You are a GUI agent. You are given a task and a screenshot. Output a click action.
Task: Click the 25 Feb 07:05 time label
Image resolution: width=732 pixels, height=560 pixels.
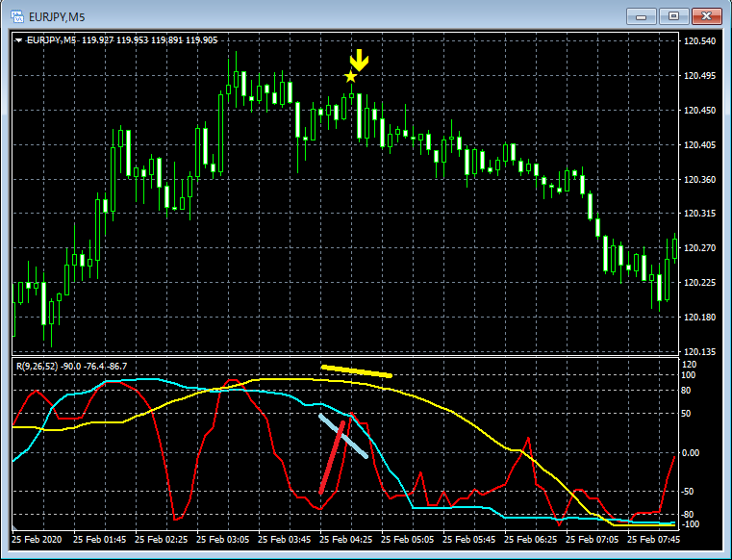pos(592,540)
